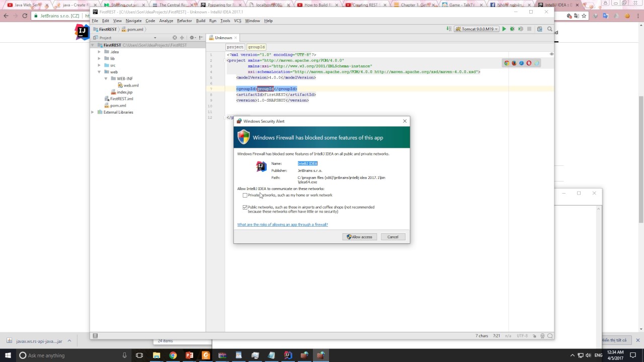The width and height of the screenshot is (644, 362).
Task: Open the File menu
Action: point(95,21)
